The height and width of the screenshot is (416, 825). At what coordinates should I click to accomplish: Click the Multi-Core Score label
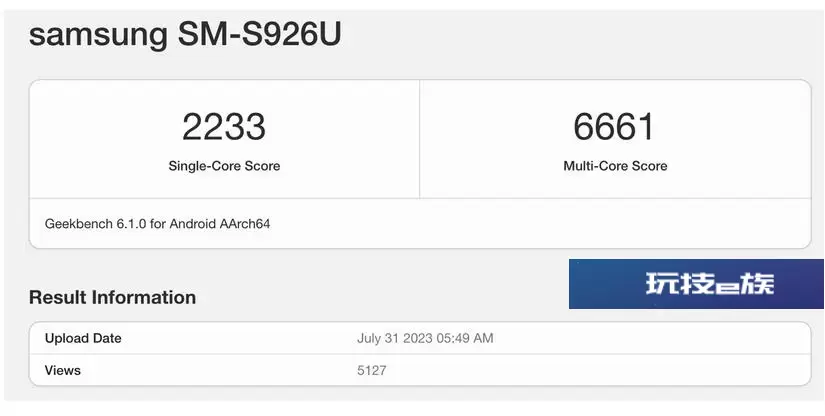(615, 166)
